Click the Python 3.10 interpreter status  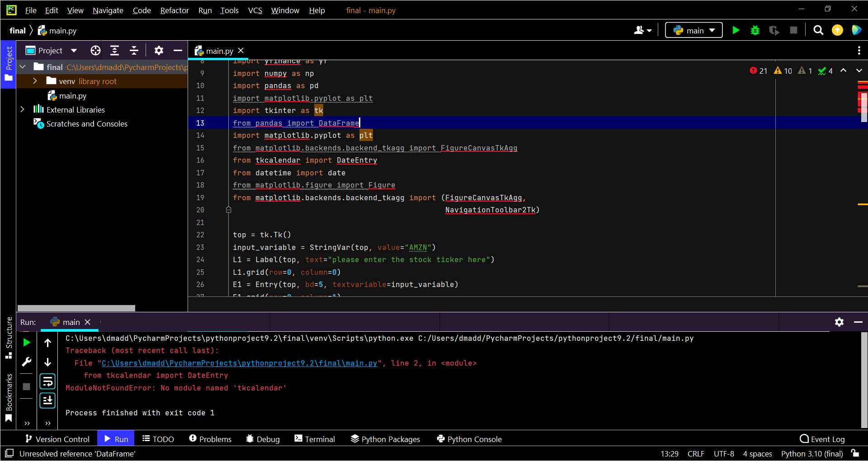pyautogui.click(x=811, y=453)
